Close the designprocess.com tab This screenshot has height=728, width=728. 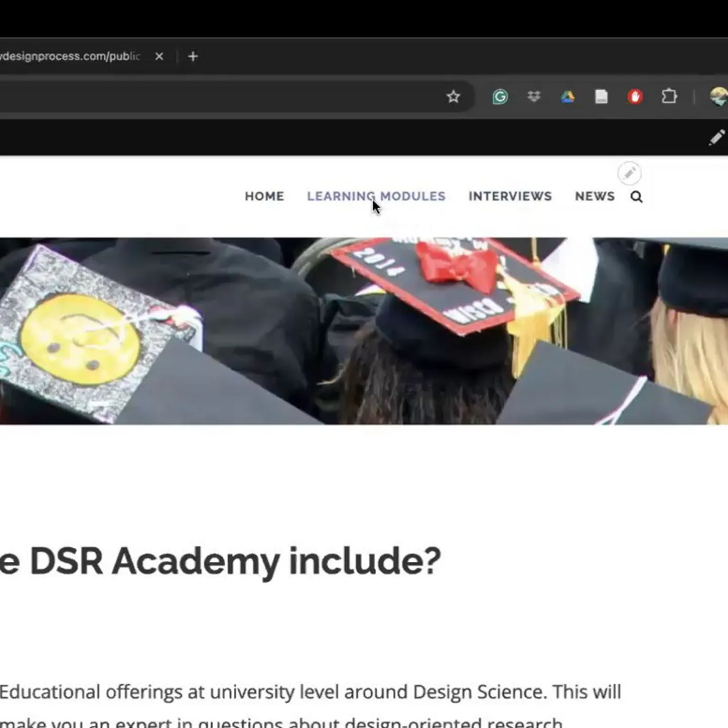coord(159,57)
